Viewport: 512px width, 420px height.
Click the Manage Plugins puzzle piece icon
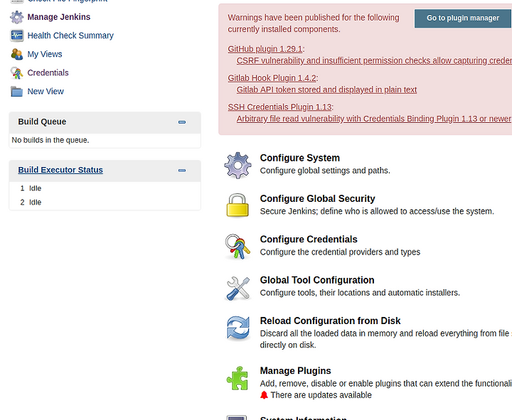238,378
